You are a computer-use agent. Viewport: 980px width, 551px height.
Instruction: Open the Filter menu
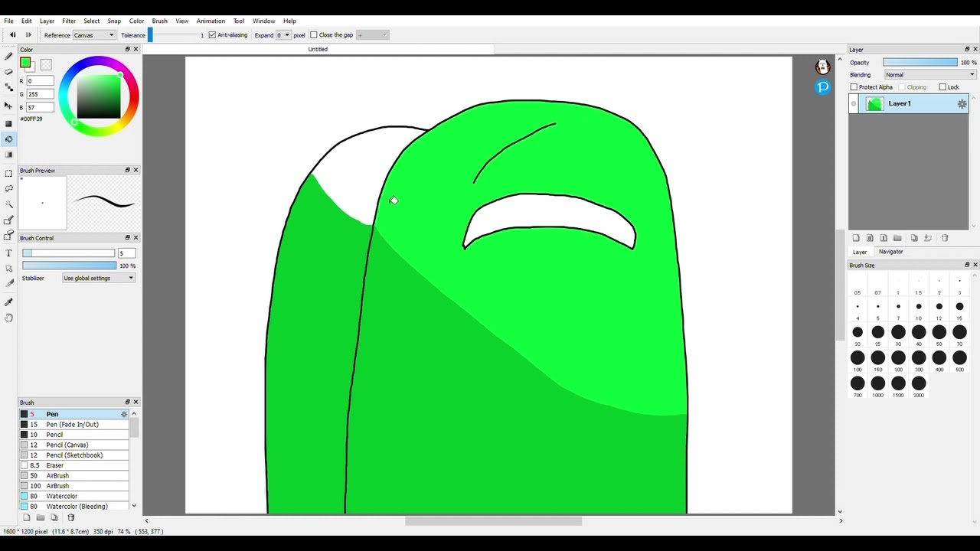69,21
